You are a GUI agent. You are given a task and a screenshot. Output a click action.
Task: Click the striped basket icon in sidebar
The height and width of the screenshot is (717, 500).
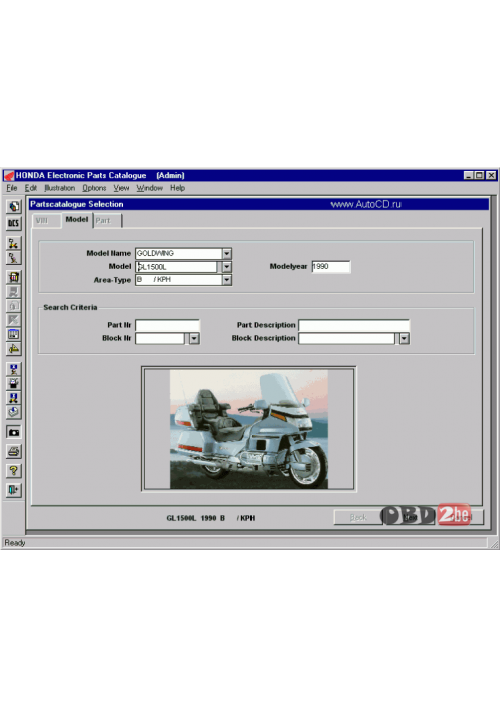click(x=13, y=277)
